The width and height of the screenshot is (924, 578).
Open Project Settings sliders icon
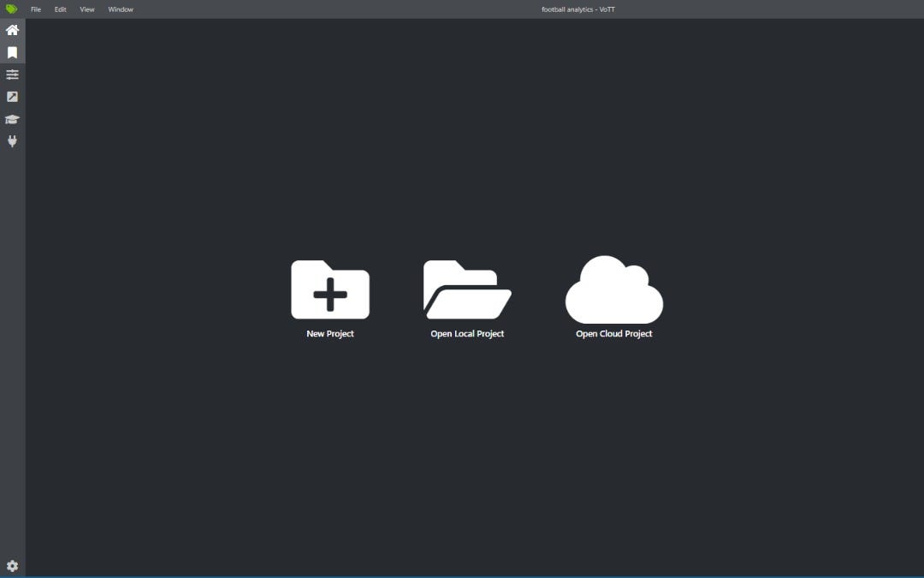(x=12, y=74)
